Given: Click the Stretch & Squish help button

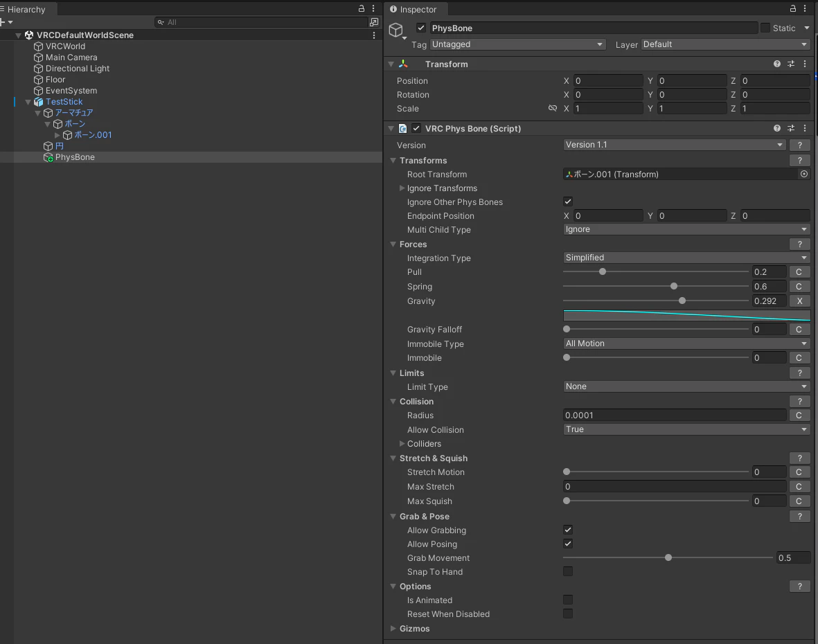Looking at the screenshot, I should tap(799, 458).
